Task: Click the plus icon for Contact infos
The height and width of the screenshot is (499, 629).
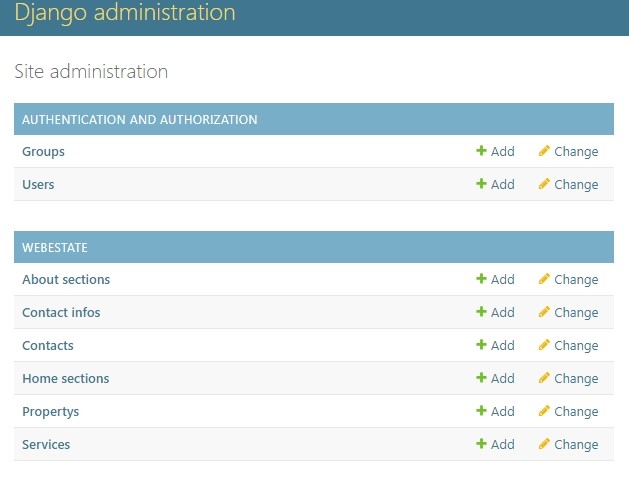Action: pos(481,312)
